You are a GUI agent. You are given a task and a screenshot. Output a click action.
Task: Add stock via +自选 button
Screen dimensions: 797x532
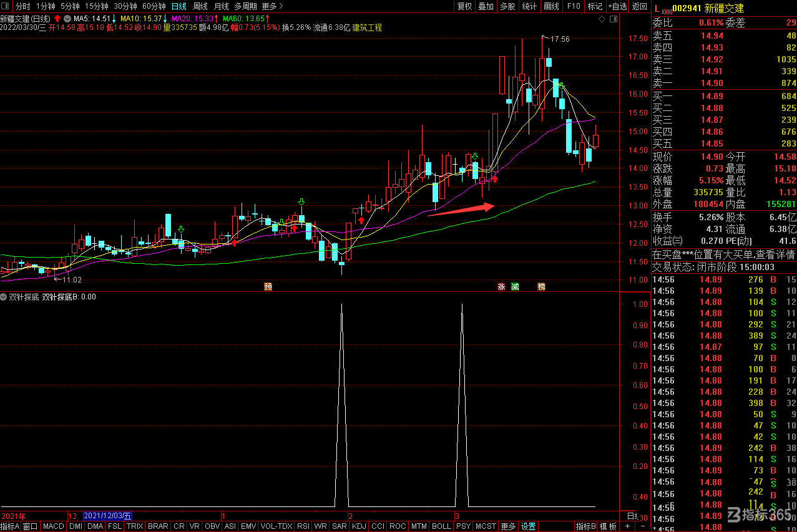click(617, 6)
